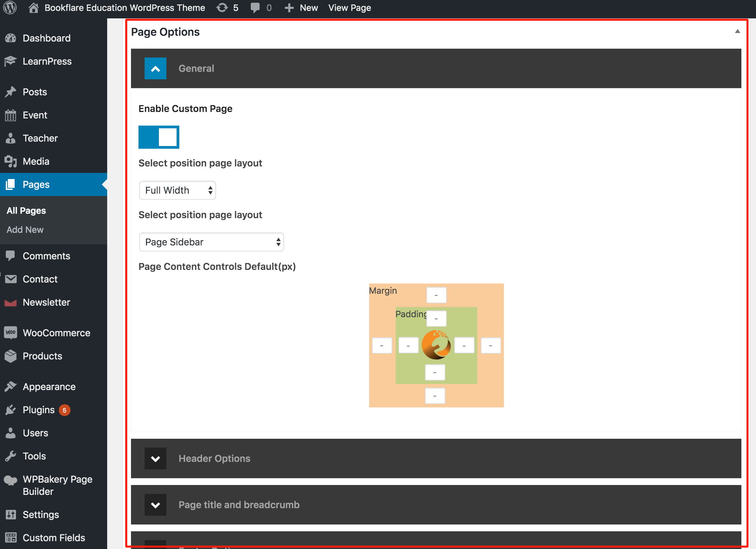Image resolution: width=756 pixels, height=549 pixels.
Task: Click the WPBakery Page Builder cloud icon
Action: point(11,480)
